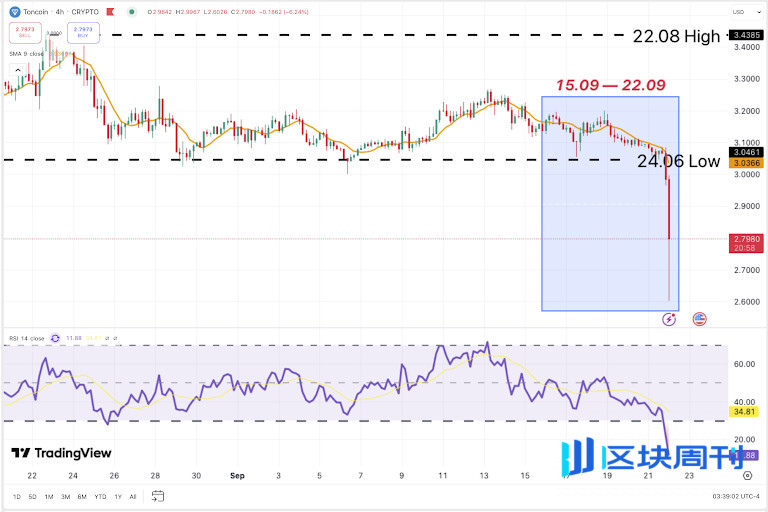Viewport: 768px width, 512px height.
Task: Click the 2.6000 price scale label
Action: [x=746, y=302]
